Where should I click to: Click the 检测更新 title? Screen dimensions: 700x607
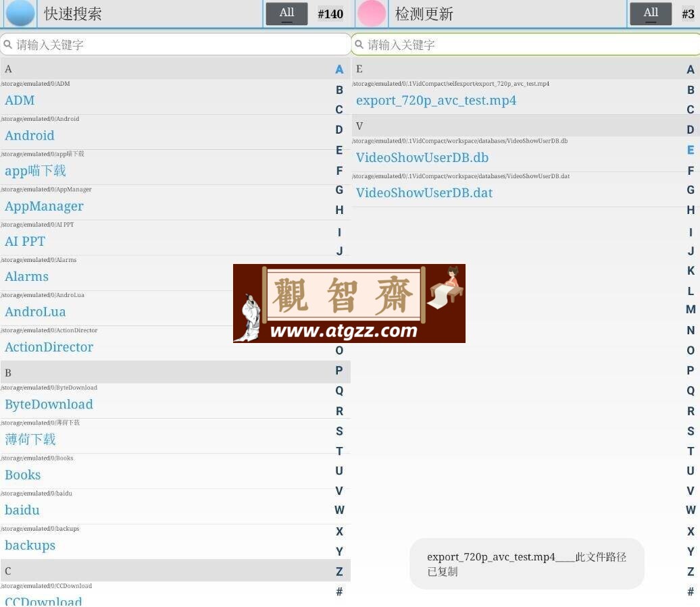click(424, 14)
